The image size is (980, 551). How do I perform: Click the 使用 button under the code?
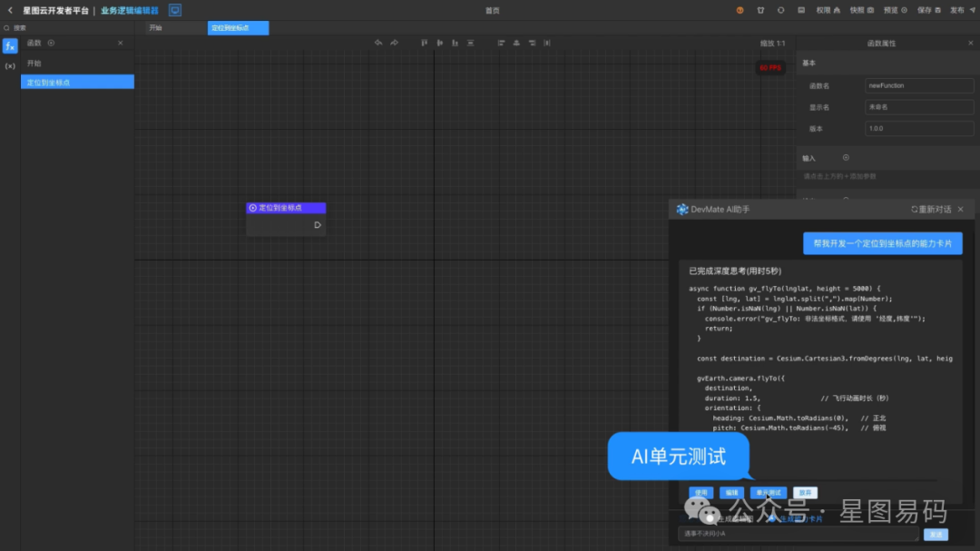click(701, 493)
